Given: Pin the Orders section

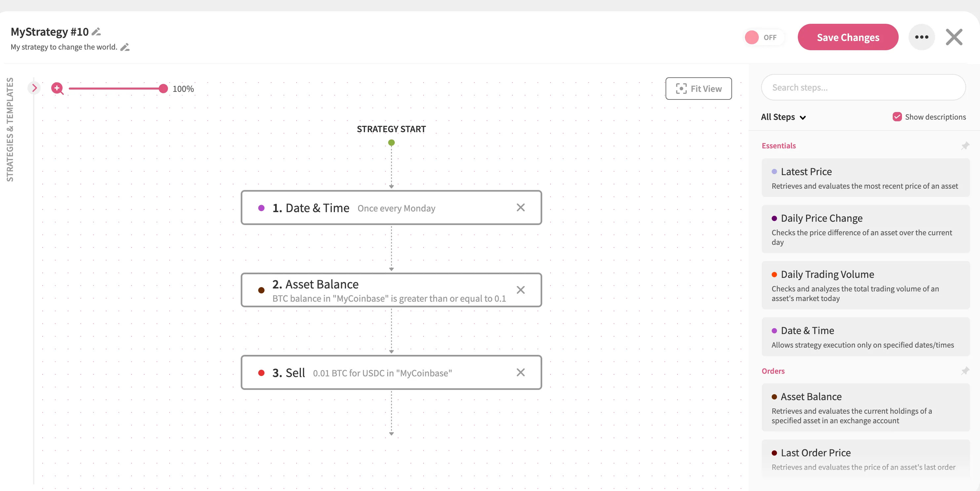Looking at the screenshot, I should tap(965, 371).
